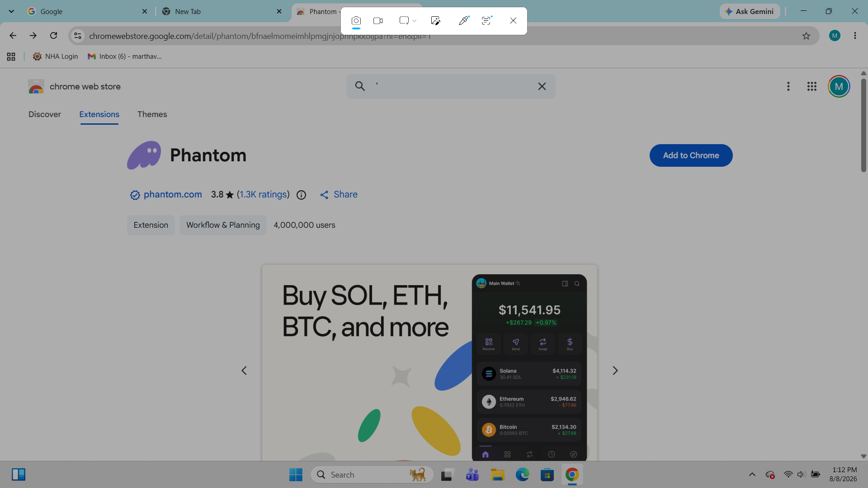Show next screenshot in carousel

click(615, 371)
